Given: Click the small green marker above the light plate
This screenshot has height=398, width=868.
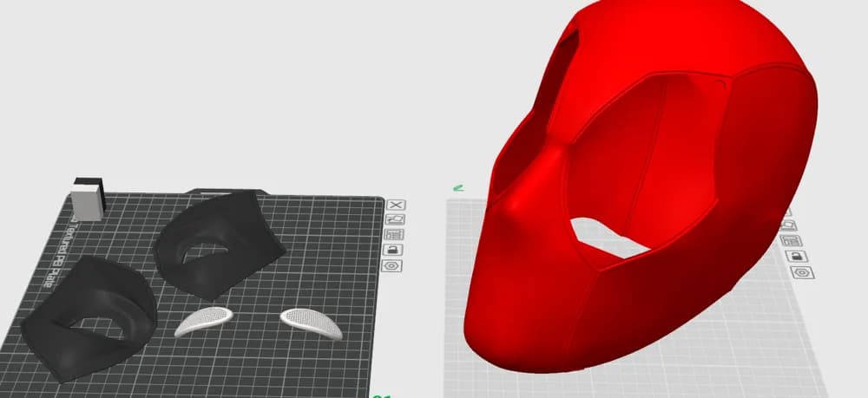Looking at the screenshot, I should coord(457,186).
